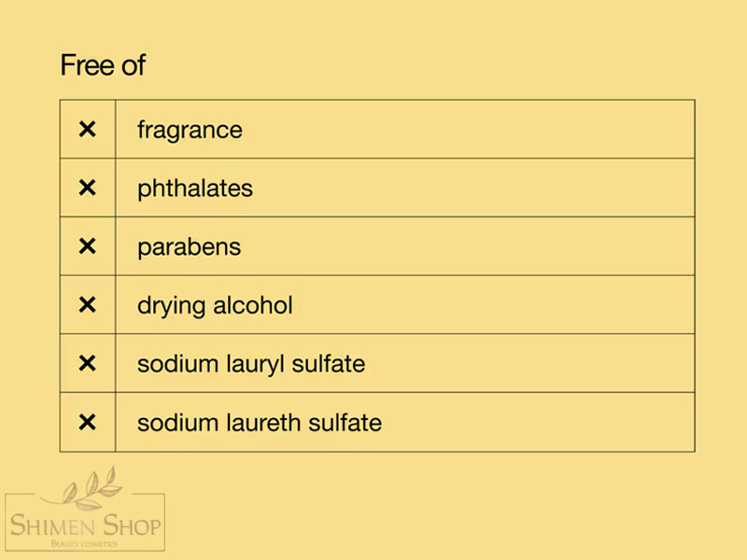Click the Beauty cosmetics tagline

pyautogui.click(x=84, y=543)
